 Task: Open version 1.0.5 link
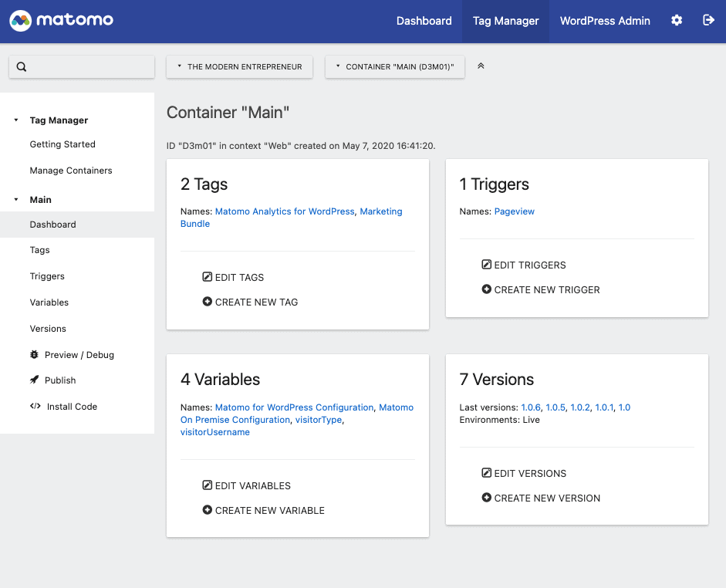tap(555, 407)
